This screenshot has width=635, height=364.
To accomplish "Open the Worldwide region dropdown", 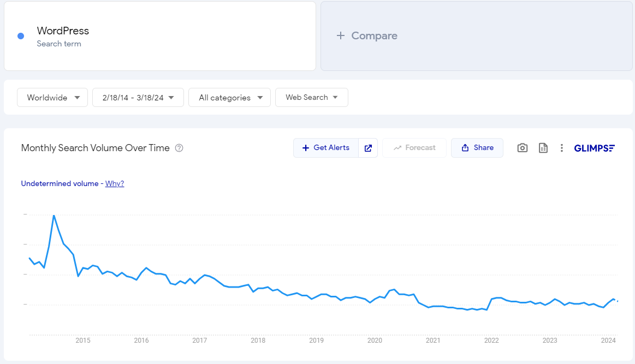I will tap(52, 97).
